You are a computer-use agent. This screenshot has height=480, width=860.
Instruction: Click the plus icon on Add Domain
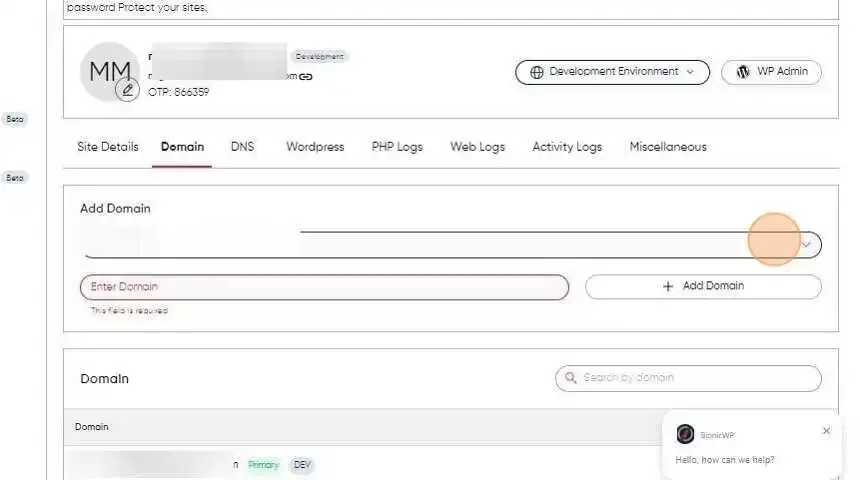667,286
